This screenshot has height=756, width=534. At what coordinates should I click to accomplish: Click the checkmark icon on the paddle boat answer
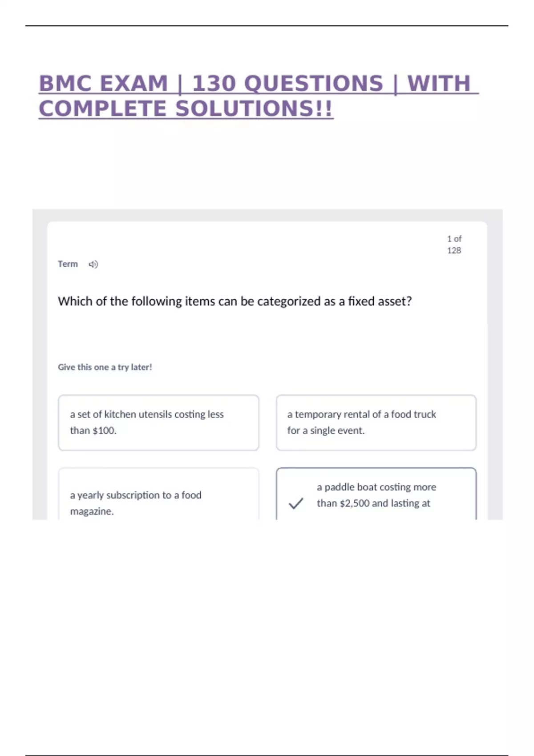pyautogui.click(x=296, y=503)
